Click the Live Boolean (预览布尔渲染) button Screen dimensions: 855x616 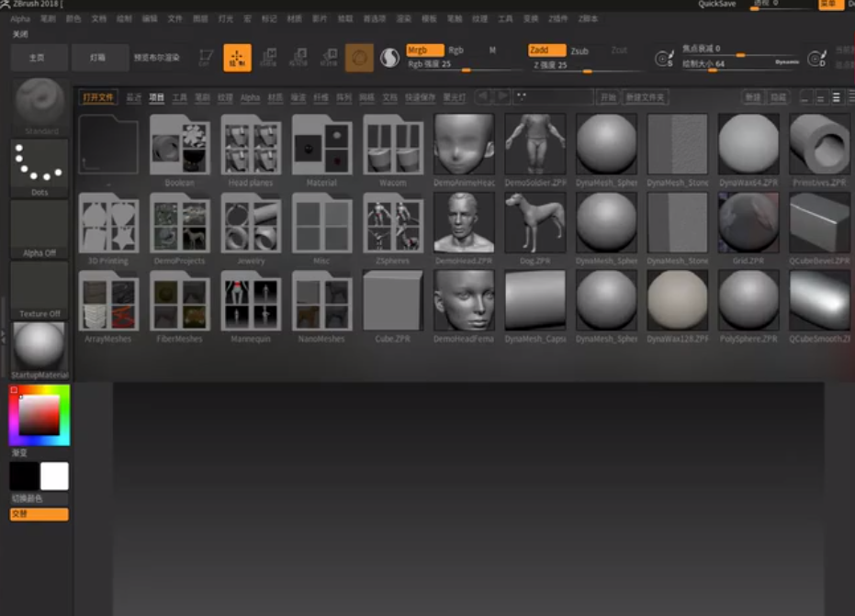click(157, 58)
